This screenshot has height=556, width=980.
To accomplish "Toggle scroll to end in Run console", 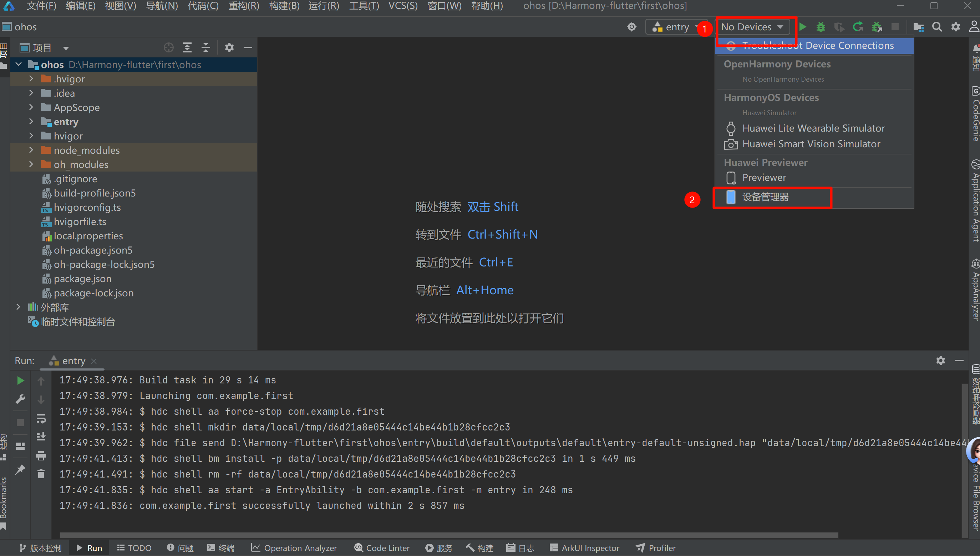I will tap(41, 437).
